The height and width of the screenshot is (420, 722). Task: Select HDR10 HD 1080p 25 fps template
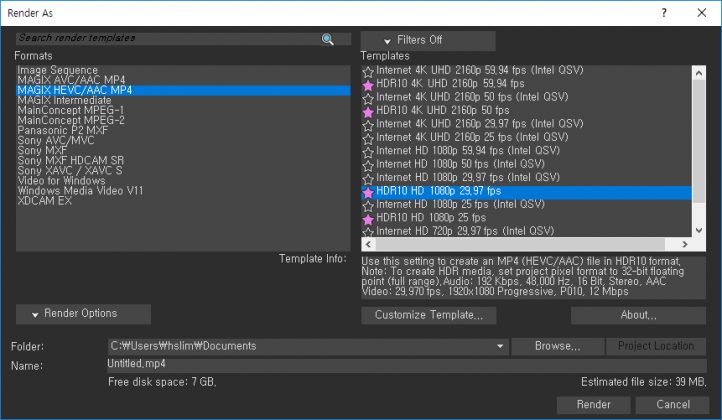click(x=526, y=217)
